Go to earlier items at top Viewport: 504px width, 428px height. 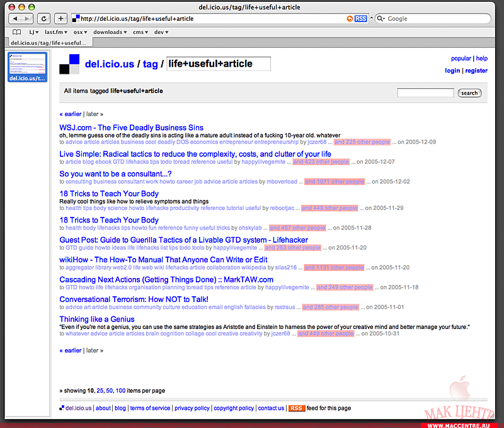coord(71,114)
